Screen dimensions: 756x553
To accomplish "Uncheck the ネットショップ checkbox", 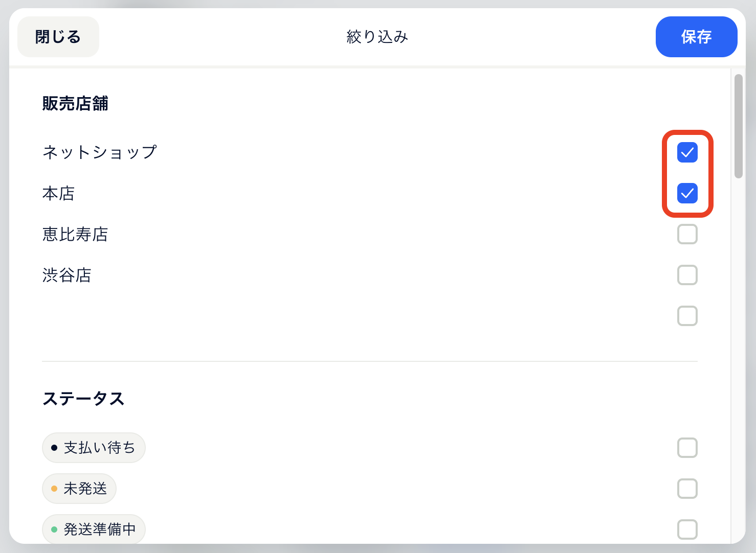I will pos(687,152).
